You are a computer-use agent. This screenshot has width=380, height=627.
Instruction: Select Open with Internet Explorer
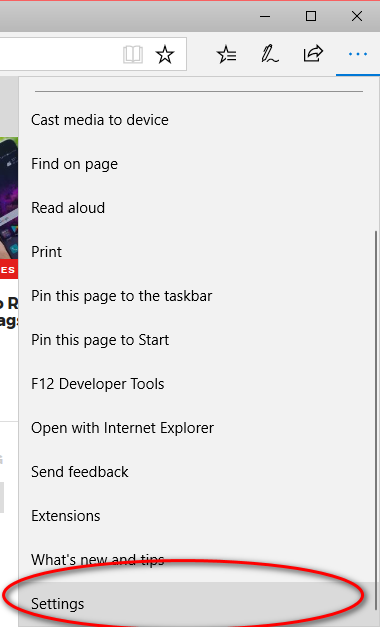[198, 428]
